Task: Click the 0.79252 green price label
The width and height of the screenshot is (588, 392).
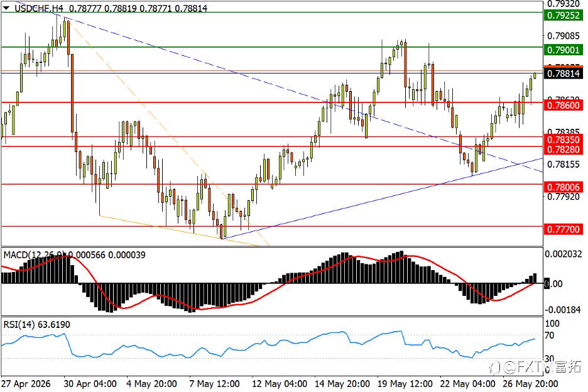Action: [x=563, y=15]
